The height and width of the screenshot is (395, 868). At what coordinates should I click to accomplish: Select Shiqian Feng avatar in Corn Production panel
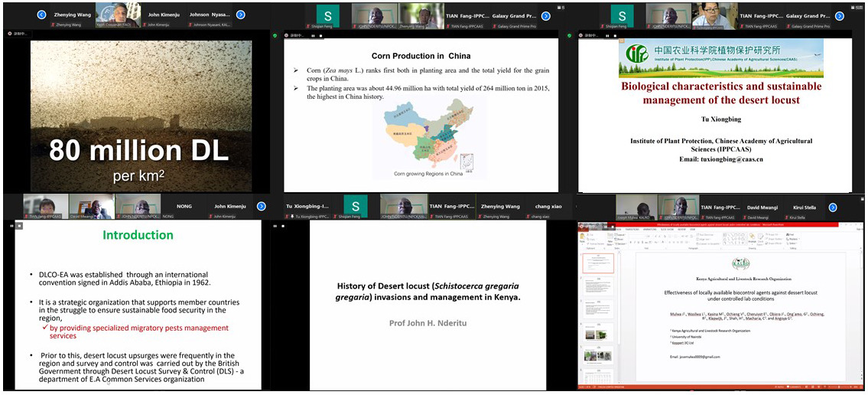(x=328, y=15)
